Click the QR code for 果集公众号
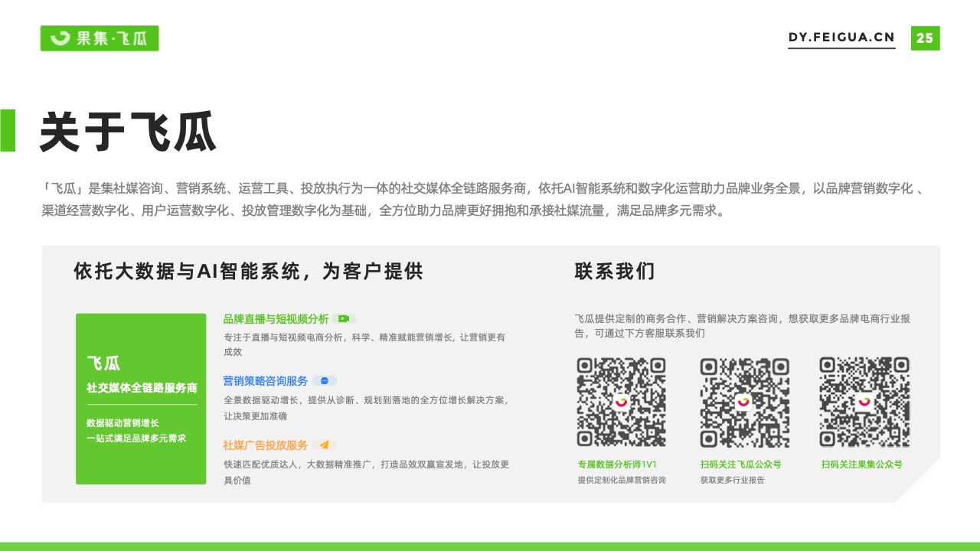The image size is (980, 551). pyautogui.click(x=864, y=402)
